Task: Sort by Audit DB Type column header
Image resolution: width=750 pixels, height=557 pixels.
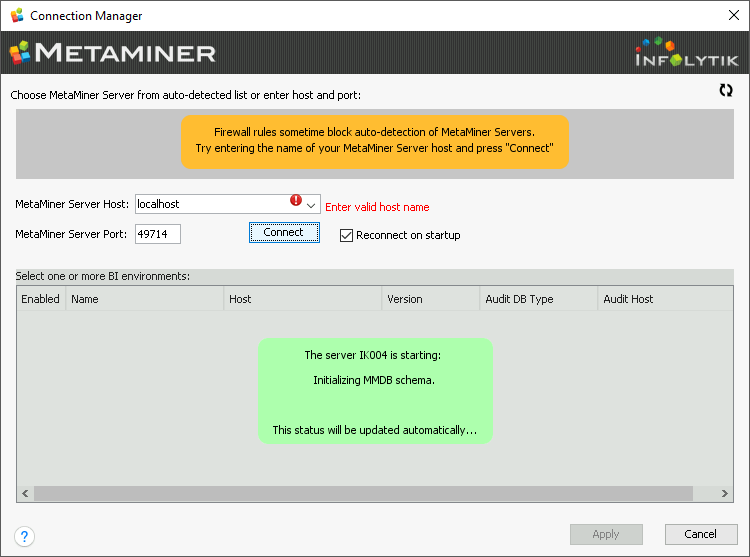Action: [x=539, y=299]
